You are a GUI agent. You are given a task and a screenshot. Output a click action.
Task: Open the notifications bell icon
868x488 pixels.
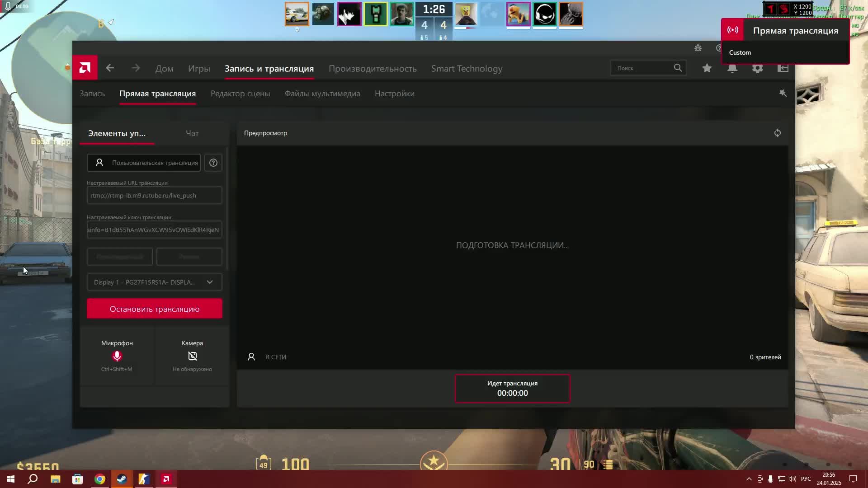tap(732, 68)
